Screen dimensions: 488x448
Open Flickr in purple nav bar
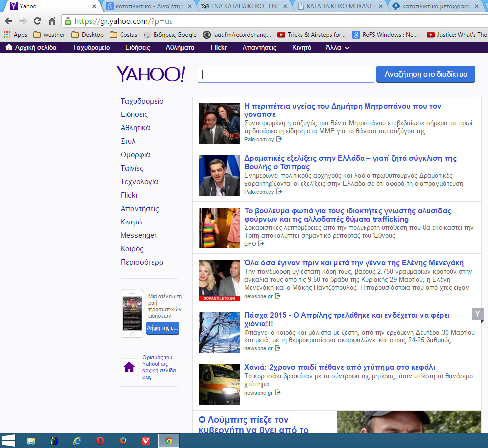coord(219,48)
